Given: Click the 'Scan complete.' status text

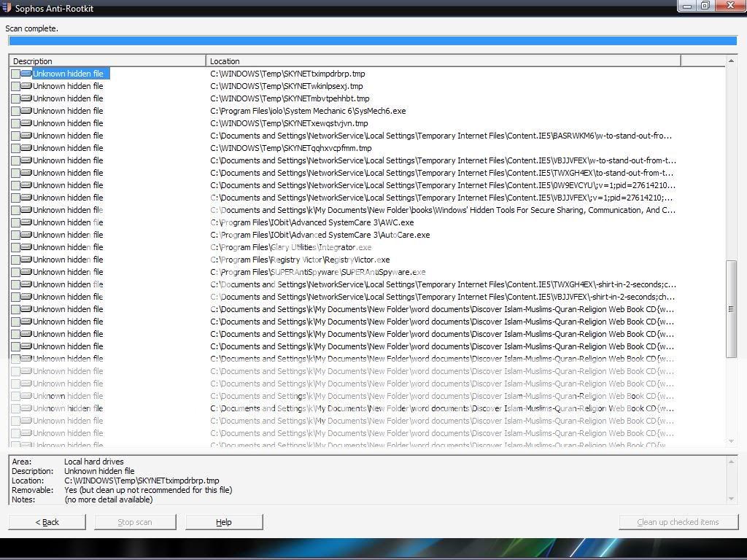Looking at the screenshot, I should (32, 28).
